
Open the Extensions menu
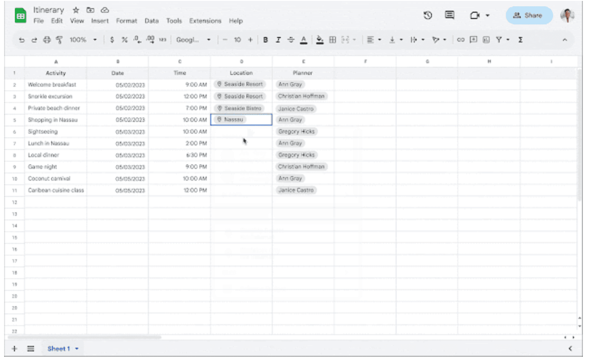coord(205,21)
